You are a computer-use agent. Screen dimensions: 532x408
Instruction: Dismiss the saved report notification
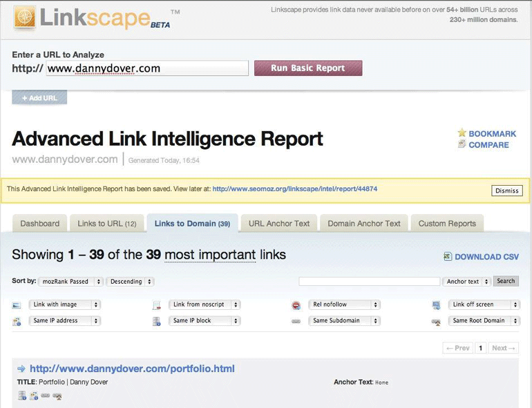click(507, 191)
